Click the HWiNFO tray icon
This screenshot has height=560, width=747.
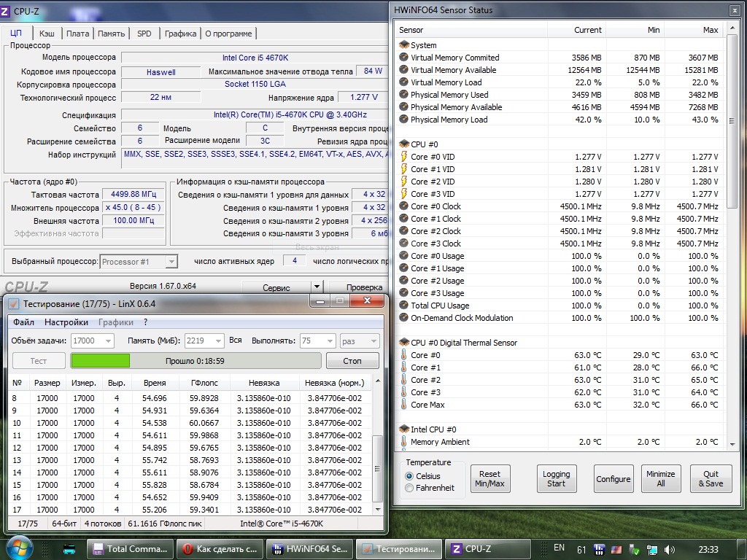pyautogui.click(x=600, y=550)
